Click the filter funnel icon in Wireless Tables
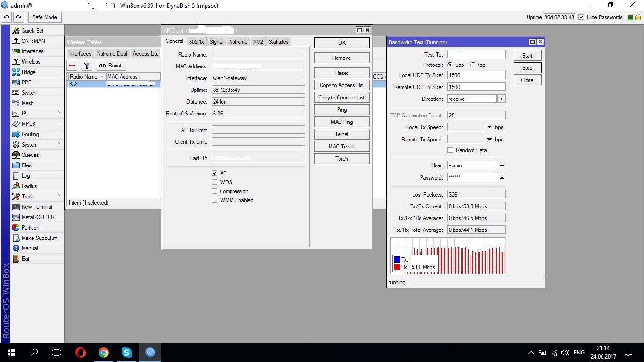 (87, 66)
